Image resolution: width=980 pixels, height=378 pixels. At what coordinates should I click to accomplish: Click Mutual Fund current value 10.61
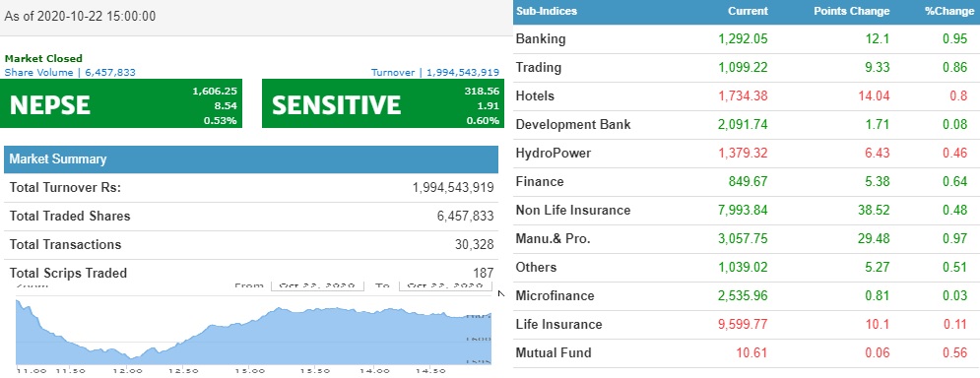click(751, 353)
